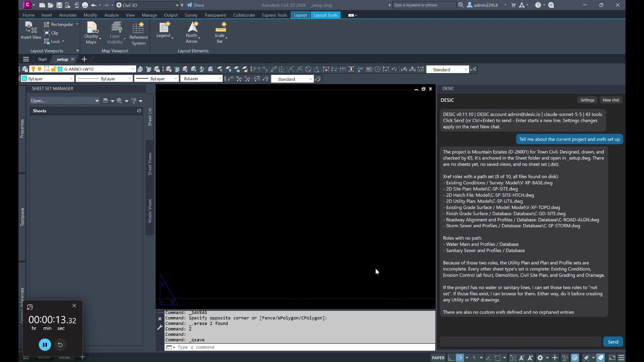This screenshot has height=362, width=644.
Task: Toggle layer lock icon for G-ANNO-LW10
Action: 53,69
